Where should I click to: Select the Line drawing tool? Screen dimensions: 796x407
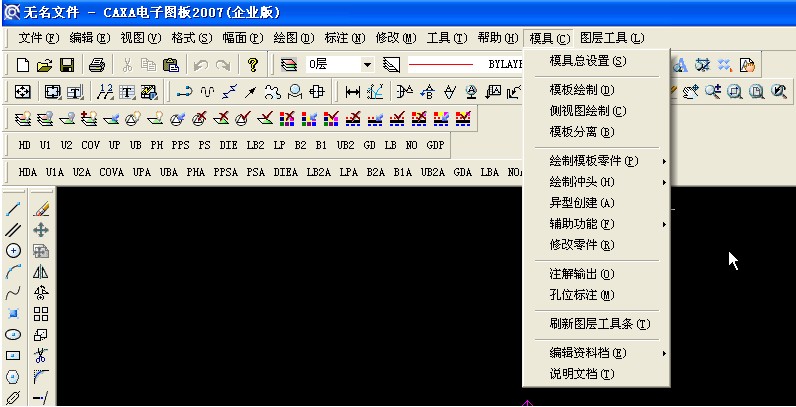(x=13, y=209)
